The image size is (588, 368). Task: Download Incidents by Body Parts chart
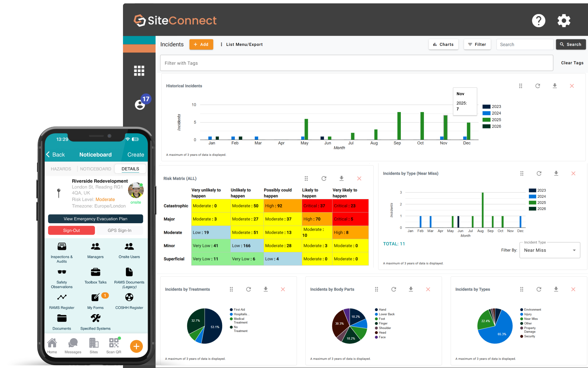coord(411,289)
